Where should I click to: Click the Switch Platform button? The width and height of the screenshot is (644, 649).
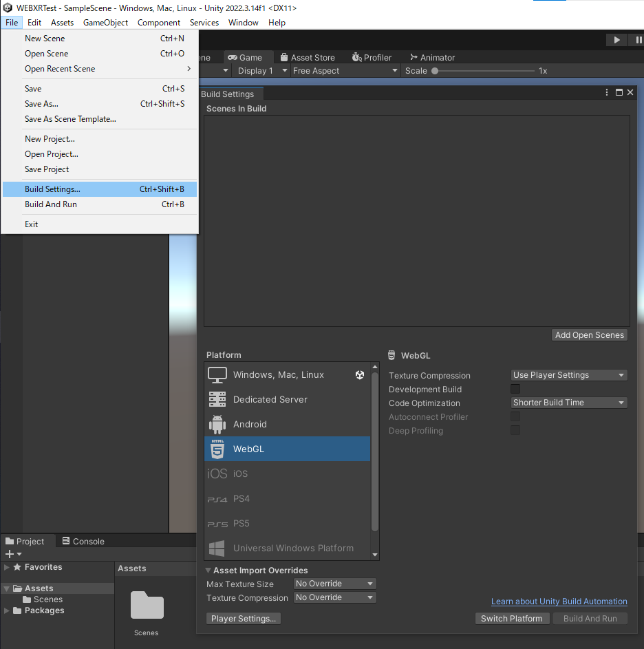512,618
